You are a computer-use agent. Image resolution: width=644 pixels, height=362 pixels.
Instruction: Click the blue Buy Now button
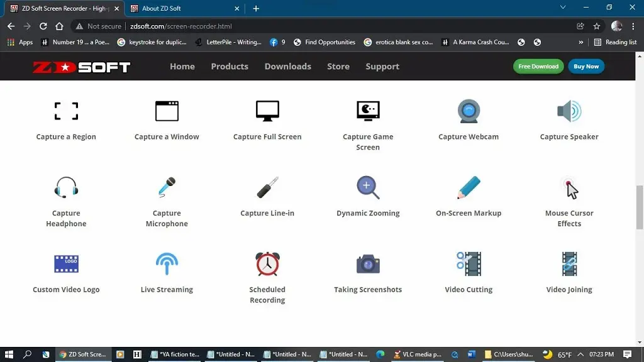[586, 66]
